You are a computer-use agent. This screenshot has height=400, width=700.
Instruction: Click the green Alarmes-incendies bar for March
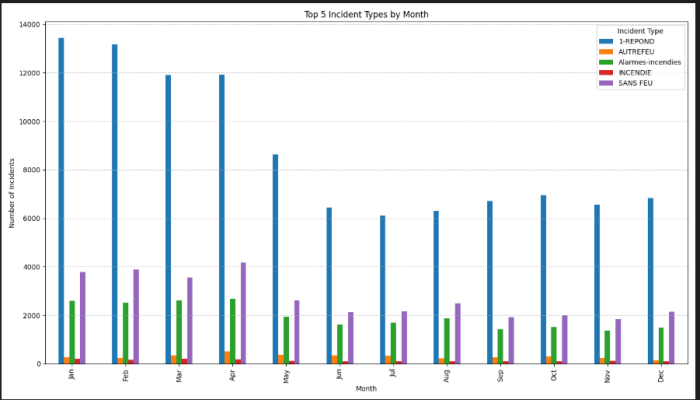tap(179, 332)
